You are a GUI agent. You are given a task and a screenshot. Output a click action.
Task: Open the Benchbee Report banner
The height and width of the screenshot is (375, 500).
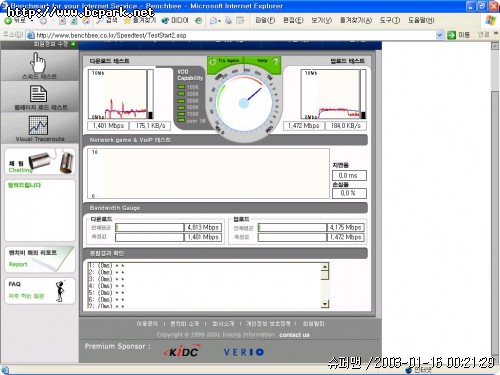(40, 259)
